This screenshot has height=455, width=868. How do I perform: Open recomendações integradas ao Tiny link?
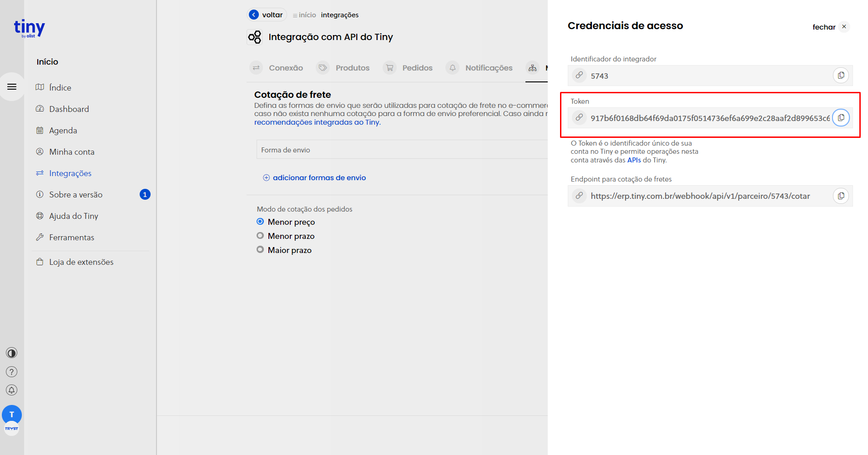317,122
